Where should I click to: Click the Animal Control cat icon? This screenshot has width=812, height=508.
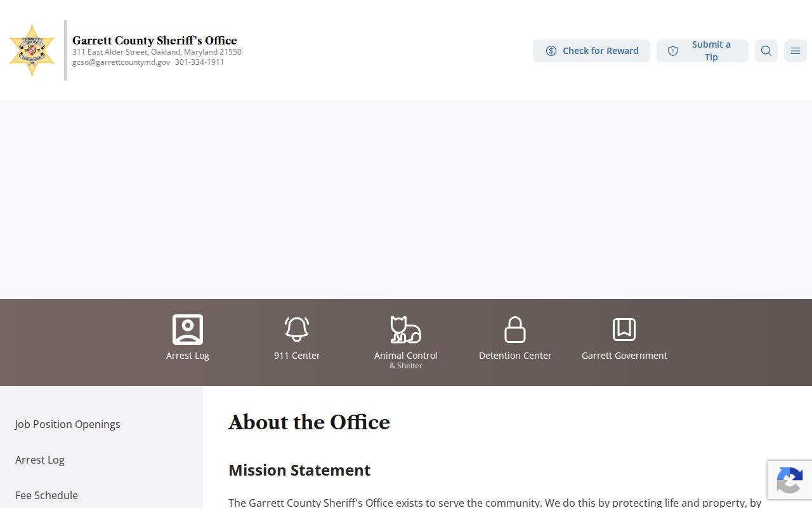[406, 330]
